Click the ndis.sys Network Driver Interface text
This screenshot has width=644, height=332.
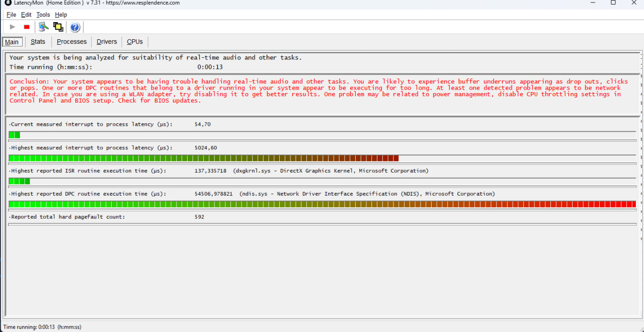point(367,194)
